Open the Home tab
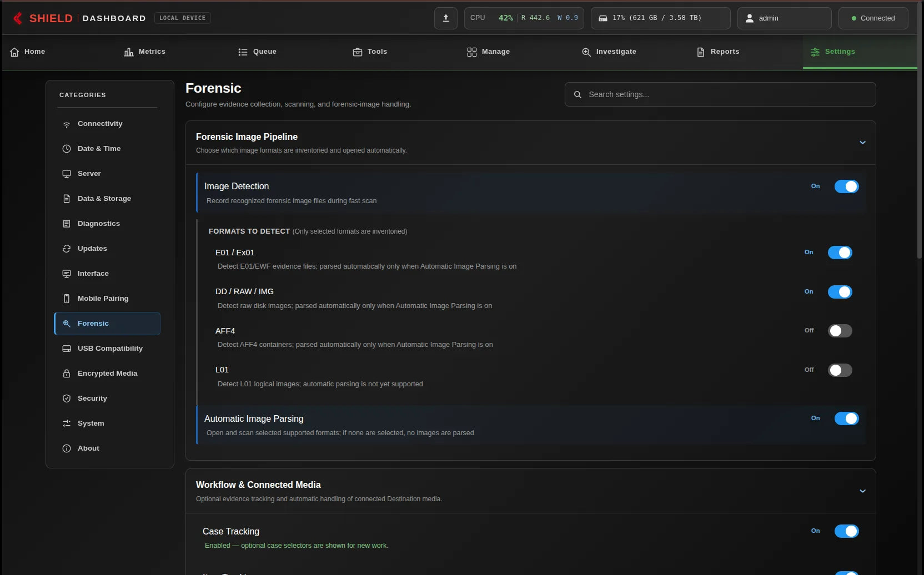Screen dimensions: 924x575 click(59, 52)
